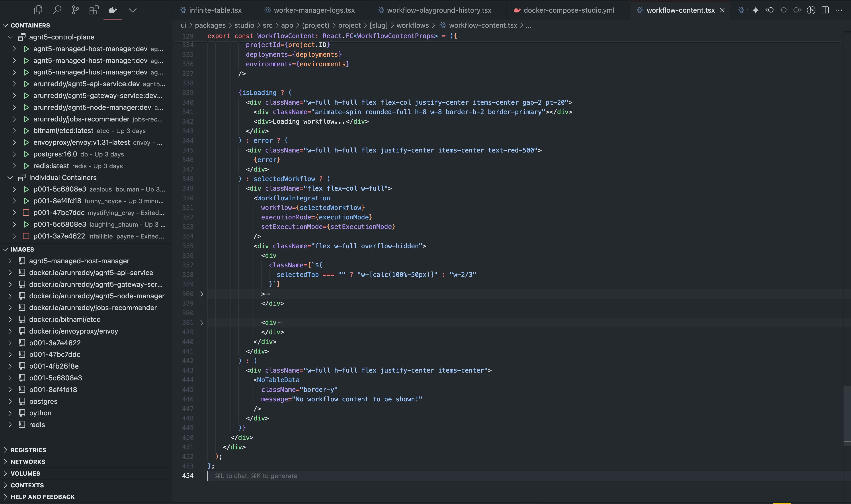Select the p001-4fb26f8e image

(86, 366)
